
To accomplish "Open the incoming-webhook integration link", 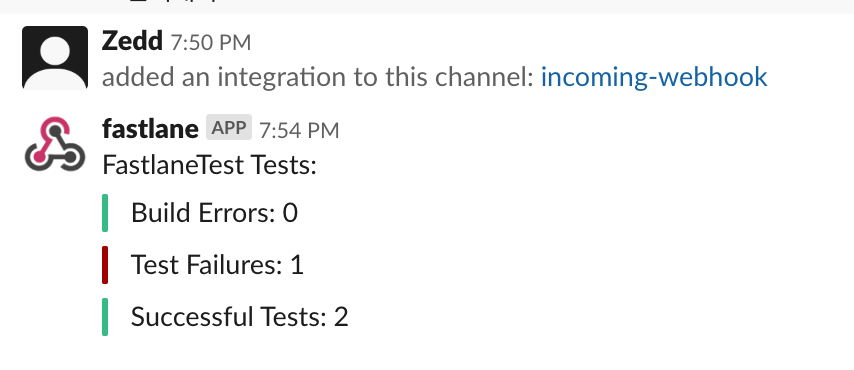I will [x=654, y=77].
